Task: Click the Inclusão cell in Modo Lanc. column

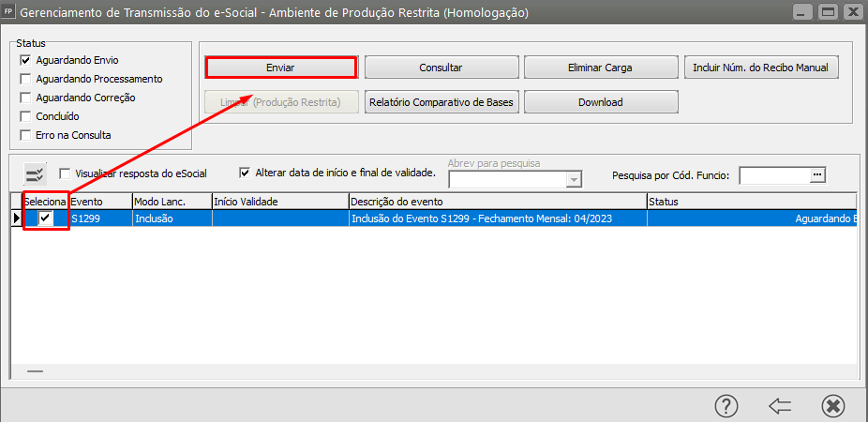Action: click(172, 219)
